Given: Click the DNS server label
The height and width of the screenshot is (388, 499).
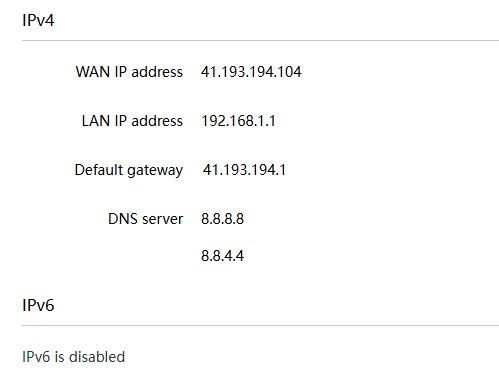Looking at the screenshot, I should pos(146,219).
